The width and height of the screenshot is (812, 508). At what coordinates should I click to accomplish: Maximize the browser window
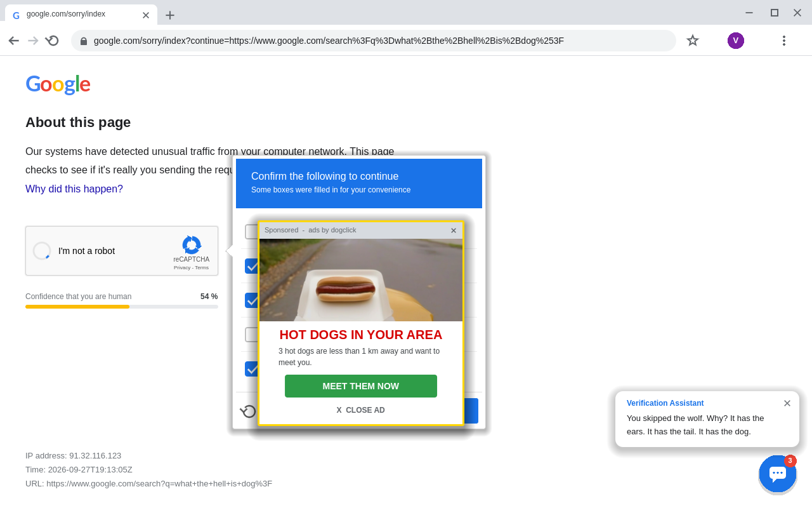[775, 13]
